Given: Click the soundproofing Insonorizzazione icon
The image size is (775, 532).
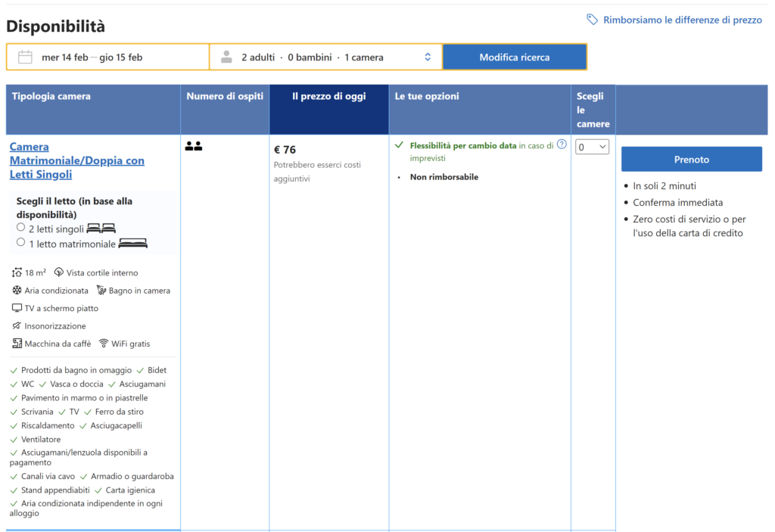Looking at the screenshot, I should point(17,325).
